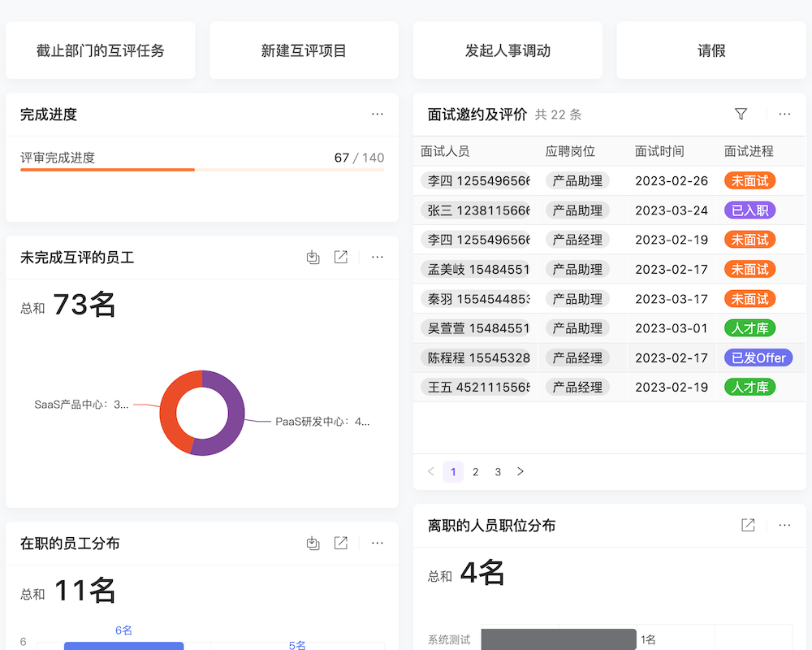Click the 请假 button
The height and width of the screenshot is (650, 812).
[x=711, y=50]
